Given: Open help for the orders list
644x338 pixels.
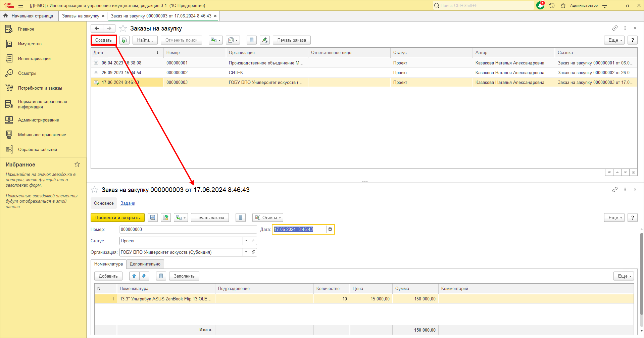Looking at the screenshot, I should click(x=633, y=40).
